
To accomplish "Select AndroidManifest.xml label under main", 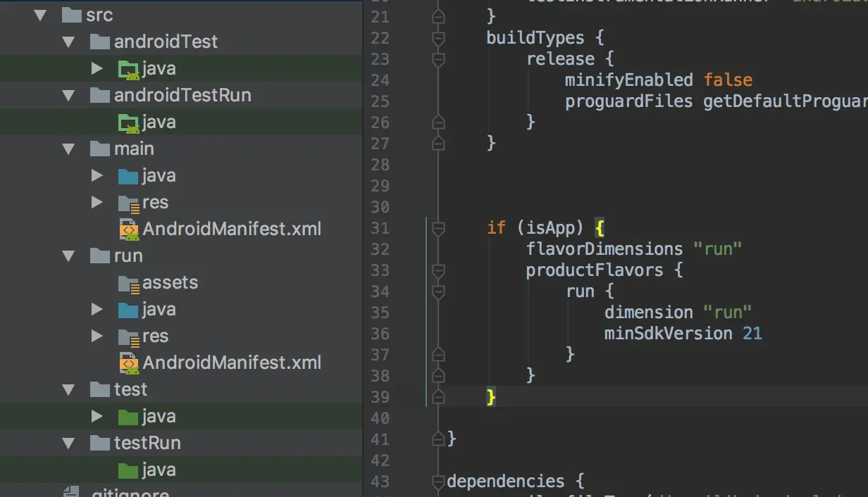I will (x=232, y=229).
